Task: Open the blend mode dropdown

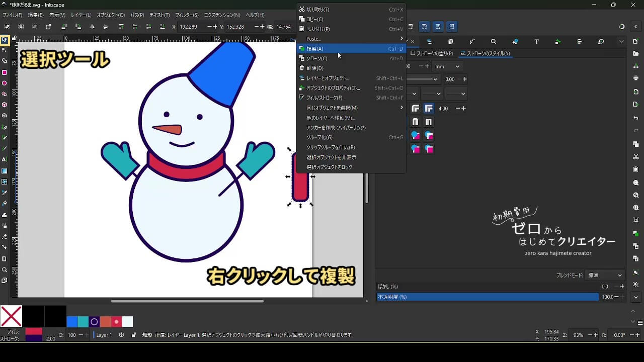Action: [x=605, y=275]
